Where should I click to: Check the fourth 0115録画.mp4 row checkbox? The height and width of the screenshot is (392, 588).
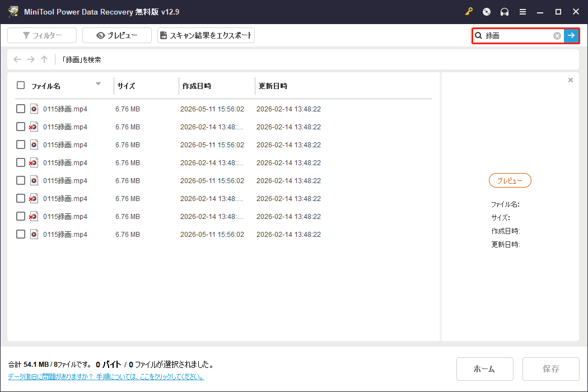click(21, 162)
